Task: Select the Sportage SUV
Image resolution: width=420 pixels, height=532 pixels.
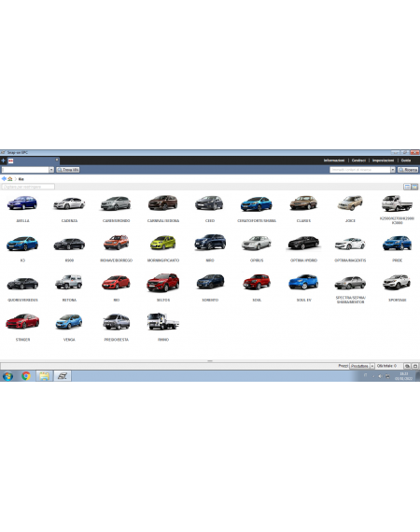Action: pyautogui.click(x=397, y=282)
